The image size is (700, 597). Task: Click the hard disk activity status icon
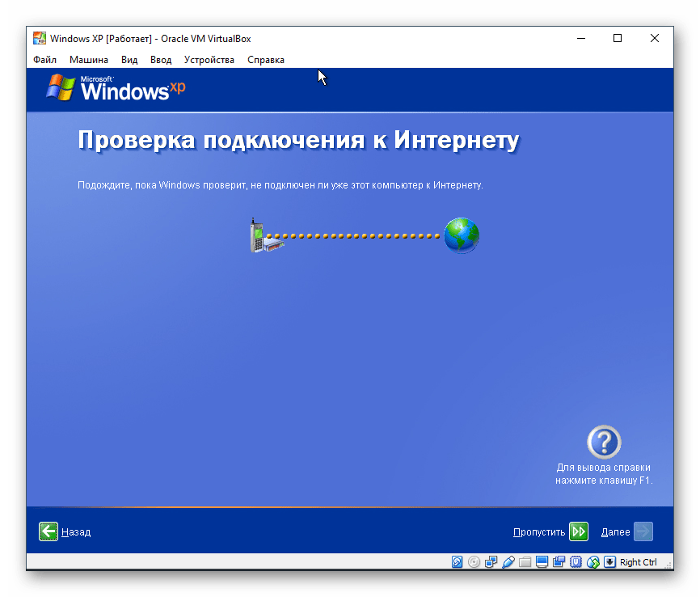(x=457, y=561)
